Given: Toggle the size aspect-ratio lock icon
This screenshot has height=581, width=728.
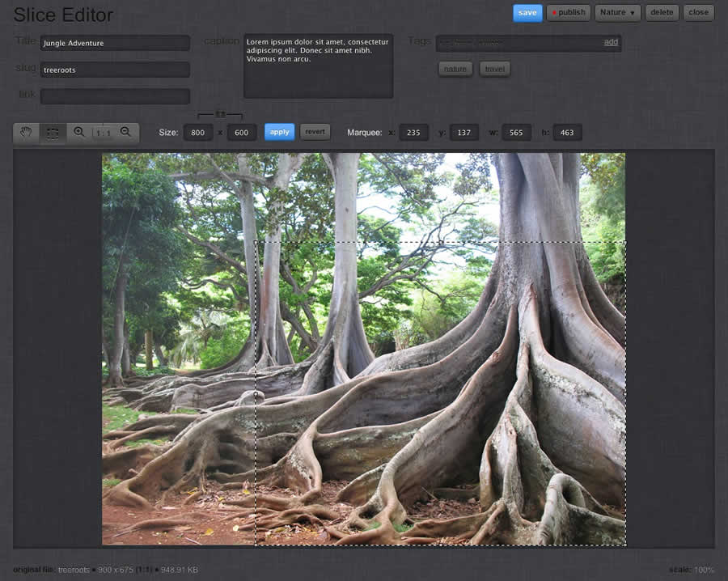Looking at the screenshot, I should coord(220,115).
